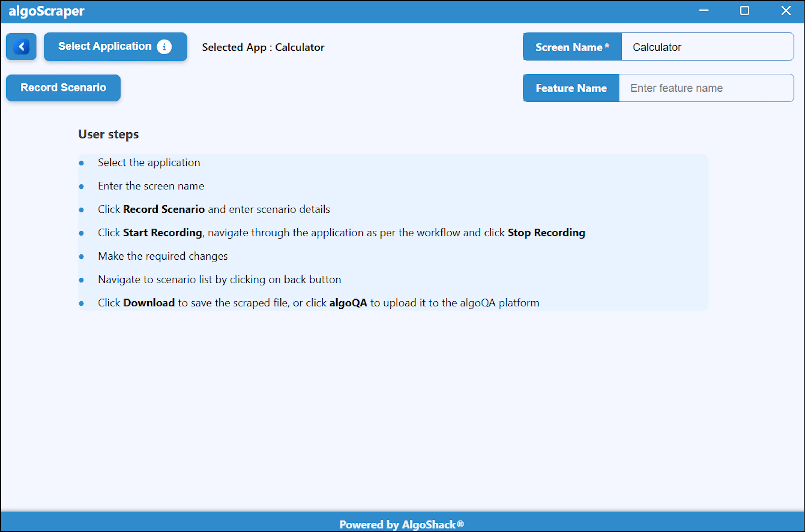Image resolution: width=805 pixels, height=532 pixels.
Task: Click the "User steps" heading
Action: click(x=109, y=134)
